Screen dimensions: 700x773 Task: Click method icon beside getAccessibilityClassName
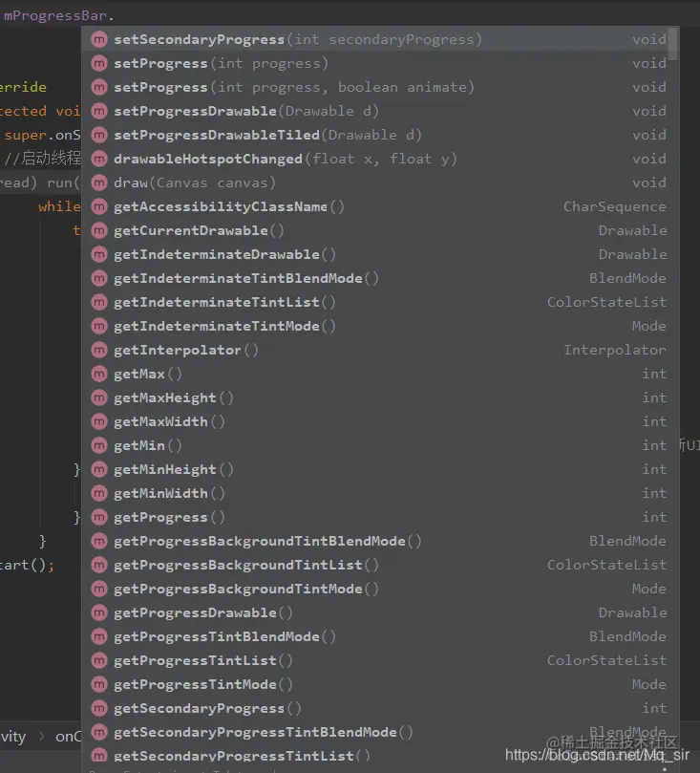click(x=99, y=206)
